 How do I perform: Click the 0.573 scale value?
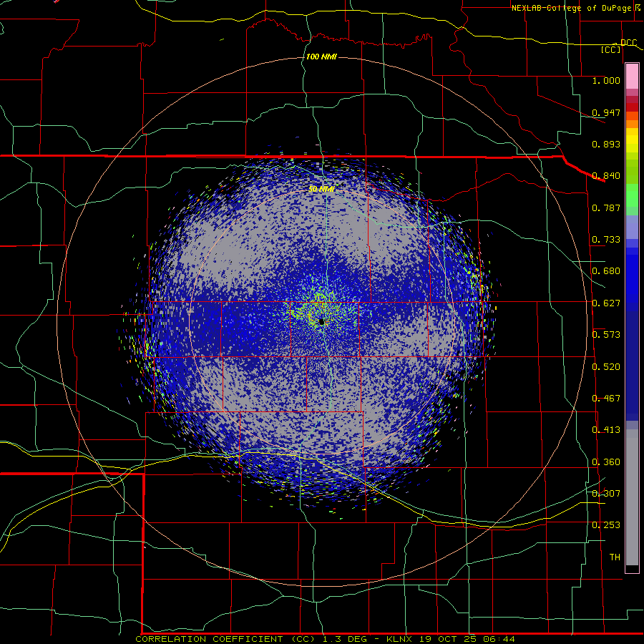point(606,335)
